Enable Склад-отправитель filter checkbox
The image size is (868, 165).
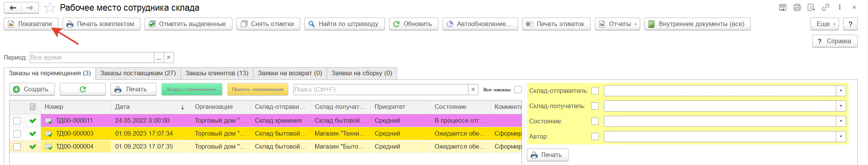point(595,91)
